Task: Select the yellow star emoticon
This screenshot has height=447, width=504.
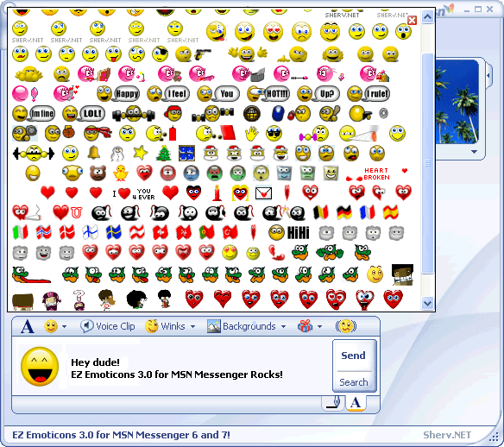Action: click(141, 153)
